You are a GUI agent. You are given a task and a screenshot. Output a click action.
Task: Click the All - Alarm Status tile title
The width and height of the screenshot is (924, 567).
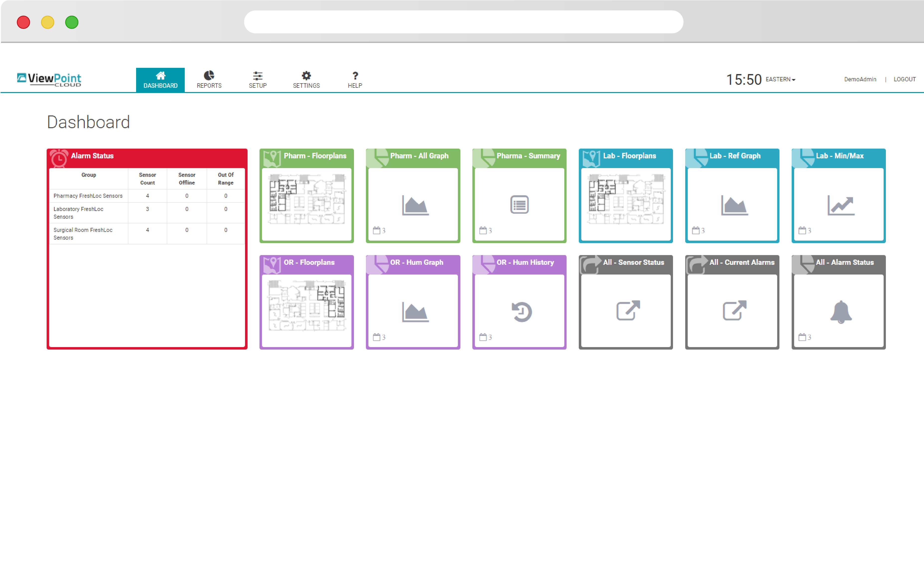(845, 263)
